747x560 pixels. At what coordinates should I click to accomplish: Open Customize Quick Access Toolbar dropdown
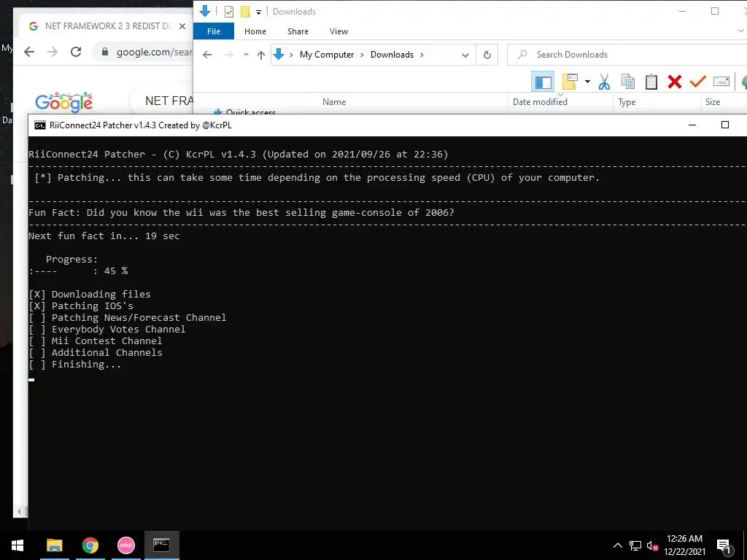[258, 12]
